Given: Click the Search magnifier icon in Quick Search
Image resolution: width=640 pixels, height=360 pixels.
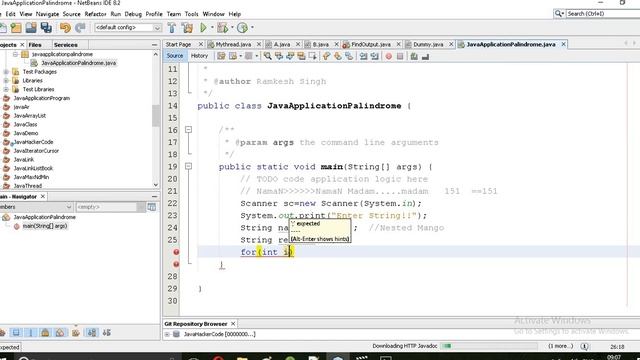Looking at the screenshot, I should point(558,13).
